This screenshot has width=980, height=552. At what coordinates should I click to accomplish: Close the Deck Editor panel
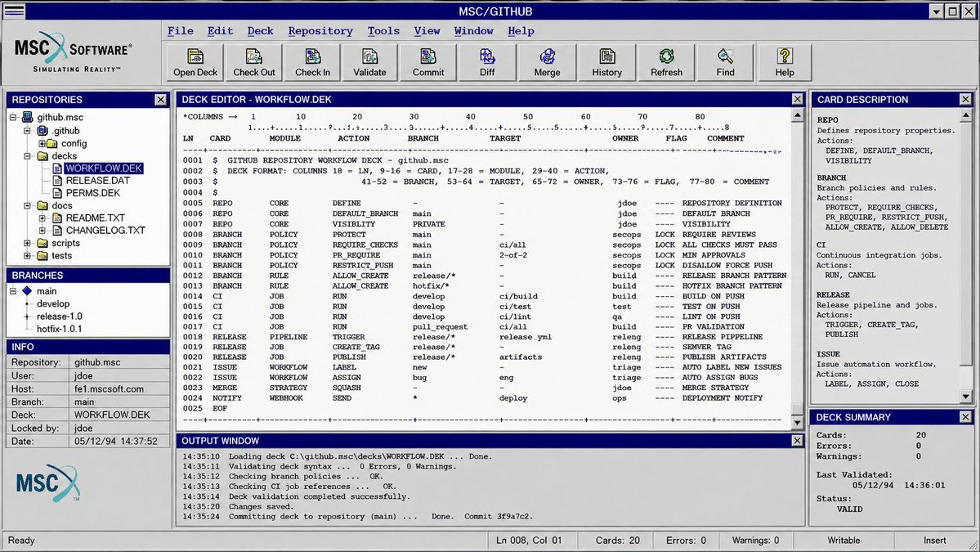pos(798,99)
